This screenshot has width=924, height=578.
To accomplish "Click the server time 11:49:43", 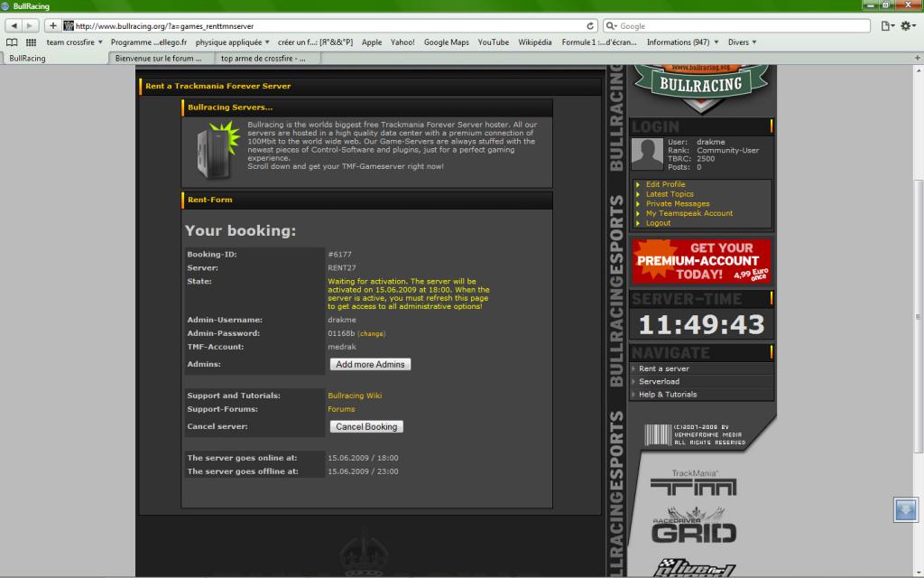I will point(701,324).
